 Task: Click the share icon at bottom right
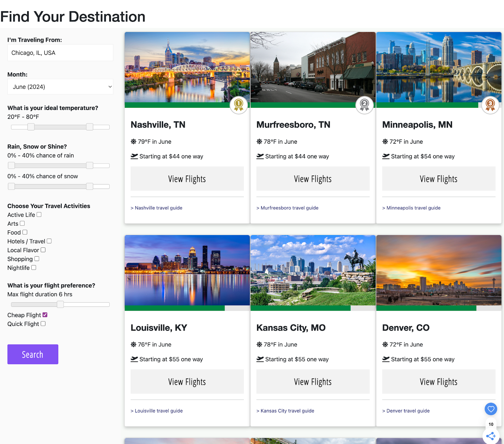491,436
